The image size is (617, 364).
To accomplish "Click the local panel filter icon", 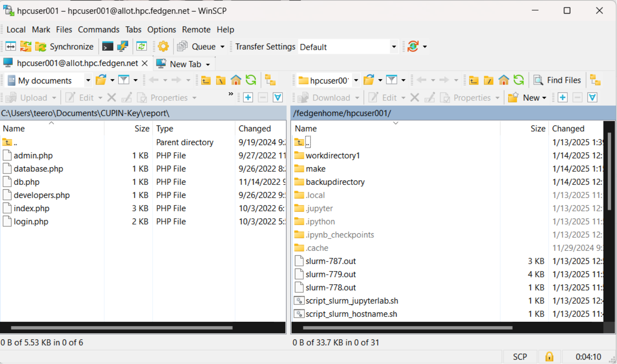I will (x=124, y=80).
